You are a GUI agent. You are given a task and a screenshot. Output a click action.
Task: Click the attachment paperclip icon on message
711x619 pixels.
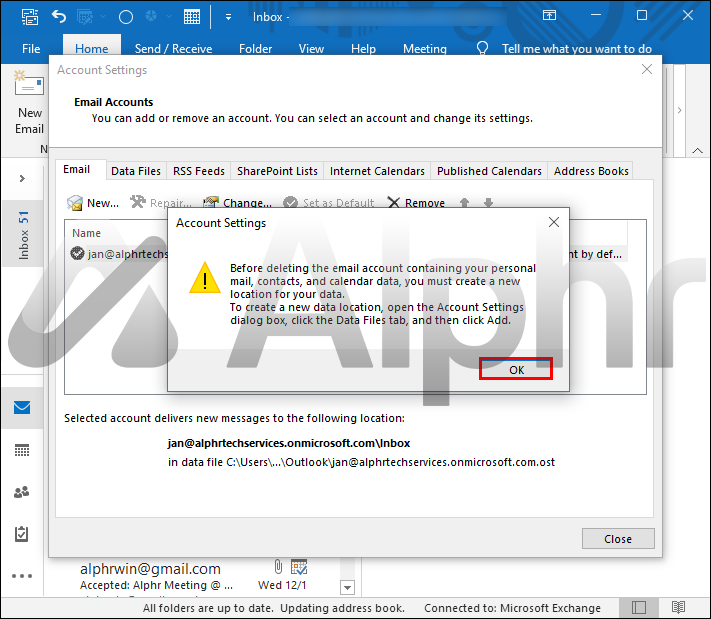pos(278,567)
